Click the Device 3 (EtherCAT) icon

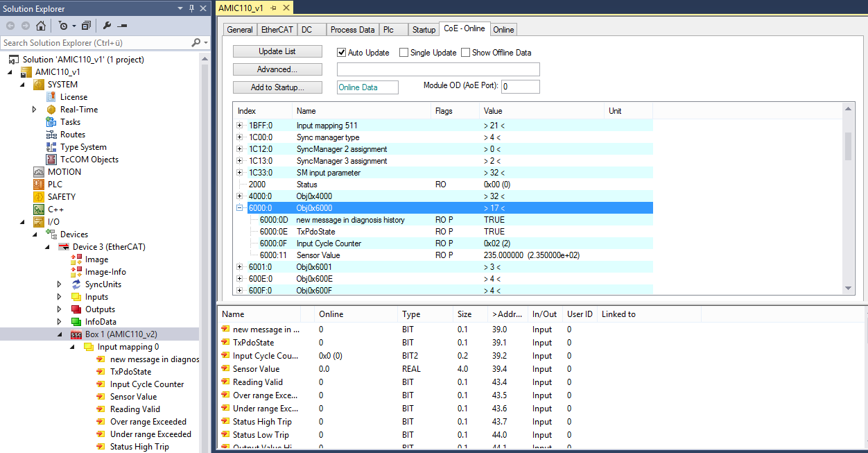(x=64, y=247)
